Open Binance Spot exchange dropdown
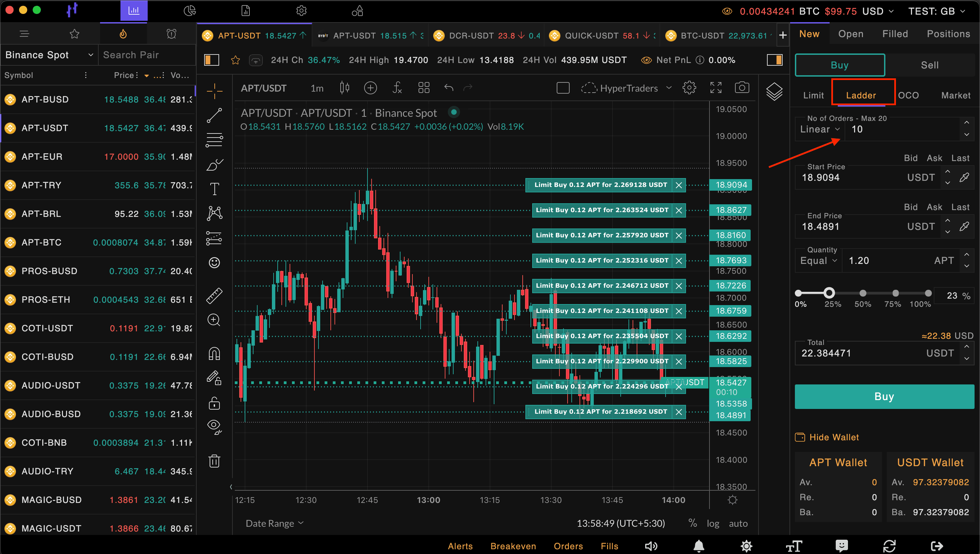 tap(49, 55)
